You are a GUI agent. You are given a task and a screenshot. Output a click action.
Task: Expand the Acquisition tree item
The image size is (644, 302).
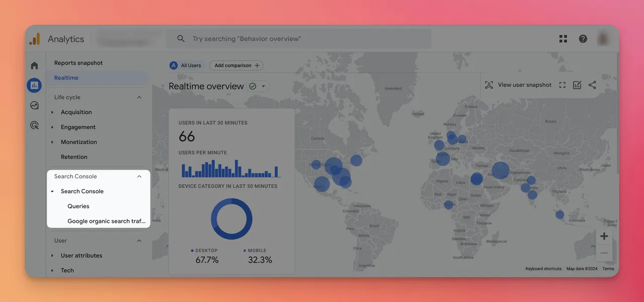(x=52, y=112)
